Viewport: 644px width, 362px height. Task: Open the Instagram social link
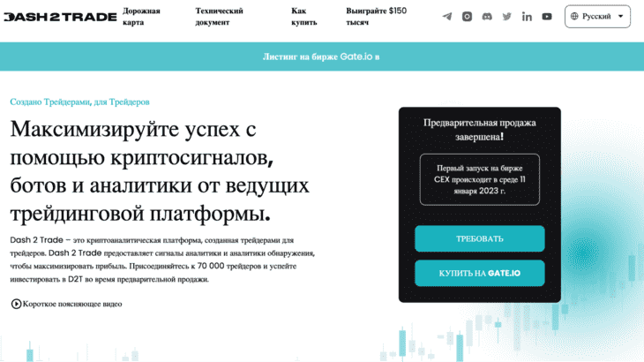(x=467, y=17)
